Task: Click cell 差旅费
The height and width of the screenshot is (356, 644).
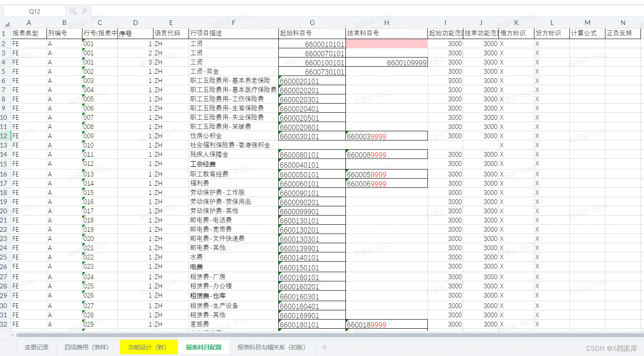Action: pos(234,324)
